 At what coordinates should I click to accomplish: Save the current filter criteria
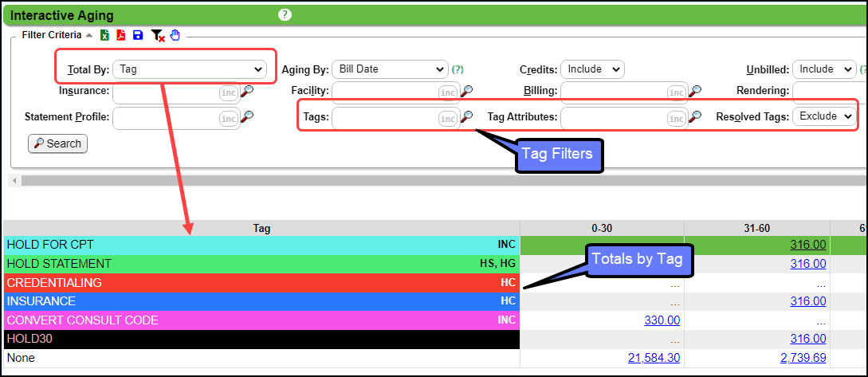138,35
